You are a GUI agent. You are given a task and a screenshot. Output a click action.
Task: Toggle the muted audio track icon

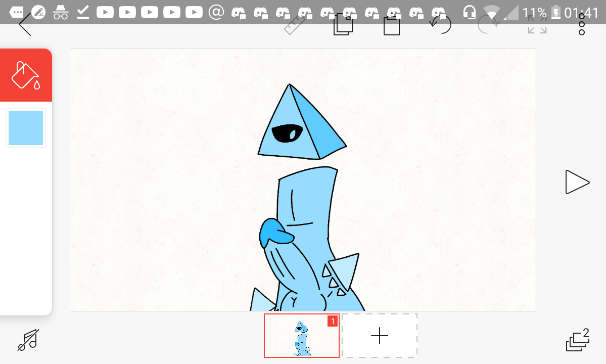(28, 340)
